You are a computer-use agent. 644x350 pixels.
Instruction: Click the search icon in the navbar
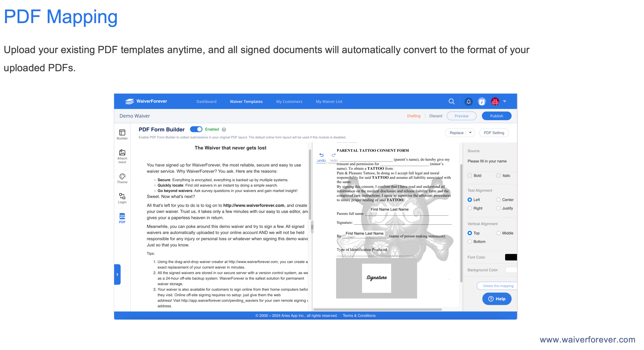(x=451, y=101)
